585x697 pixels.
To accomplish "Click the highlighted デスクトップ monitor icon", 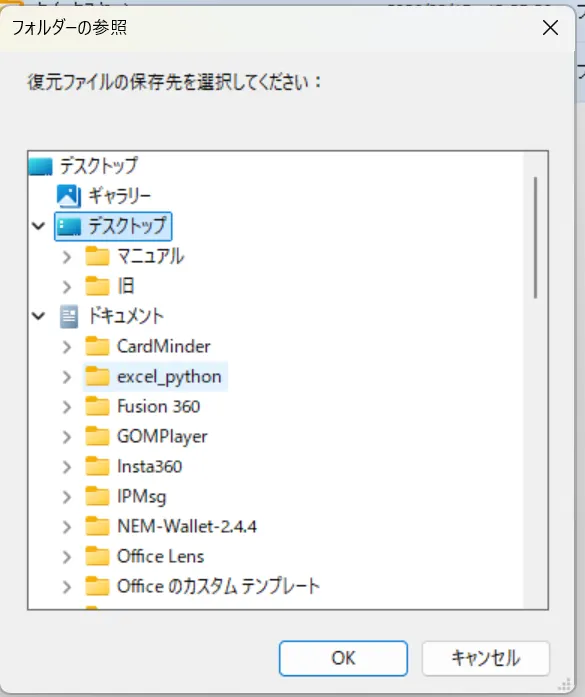I will [69, 227].
